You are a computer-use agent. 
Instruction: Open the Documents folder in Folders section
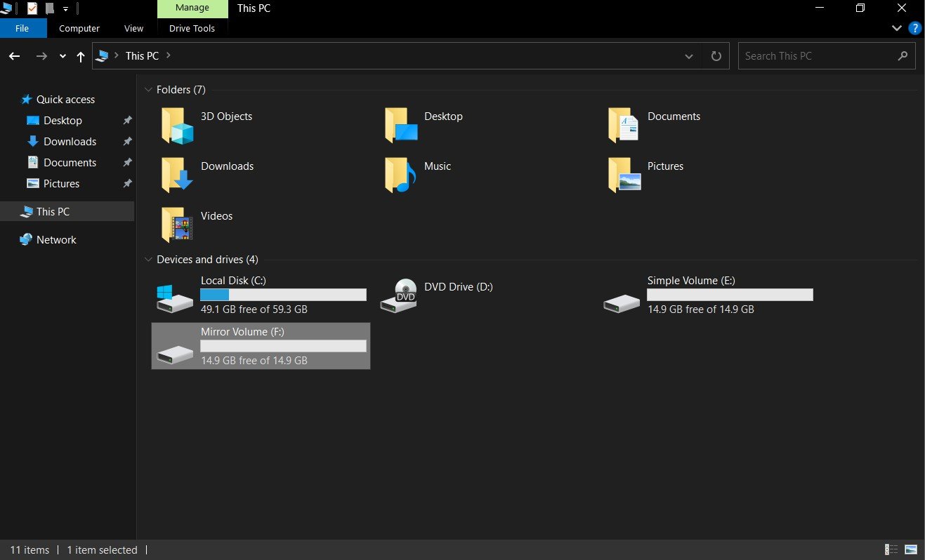pyautogui.click(x=624, y=126)
